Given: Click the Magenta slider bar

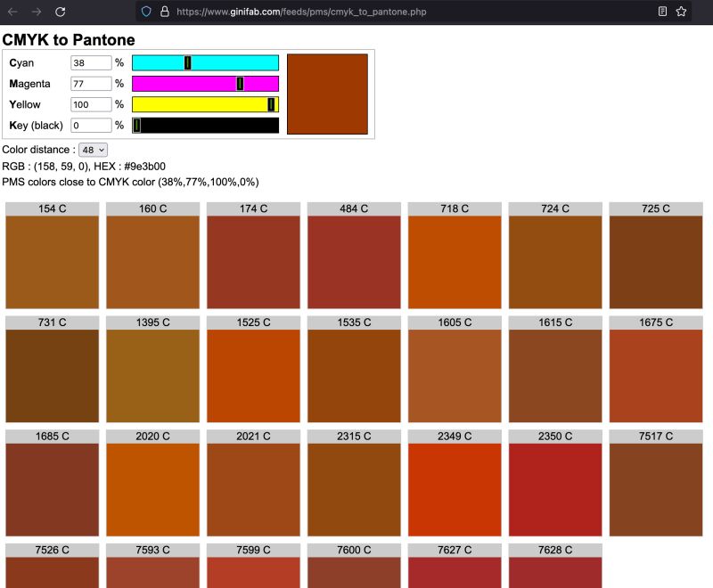Looking at the screenshot, I should (x=205, y=84).
